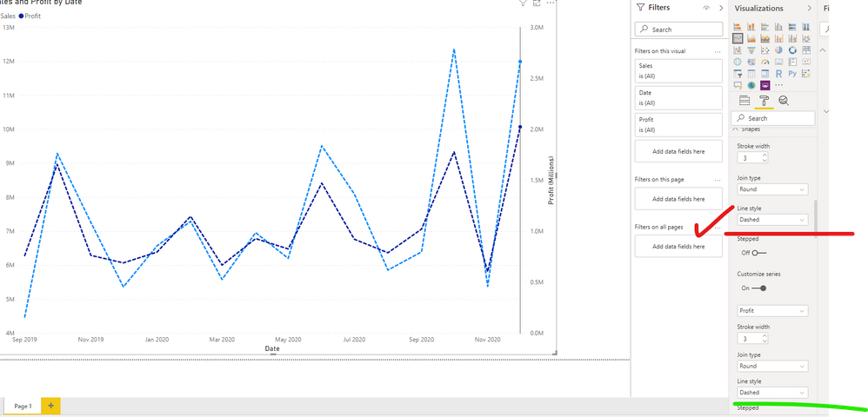Click the Profit (Millions) axis title
Screen dimensions: 868x417
[x=551, y=181]
